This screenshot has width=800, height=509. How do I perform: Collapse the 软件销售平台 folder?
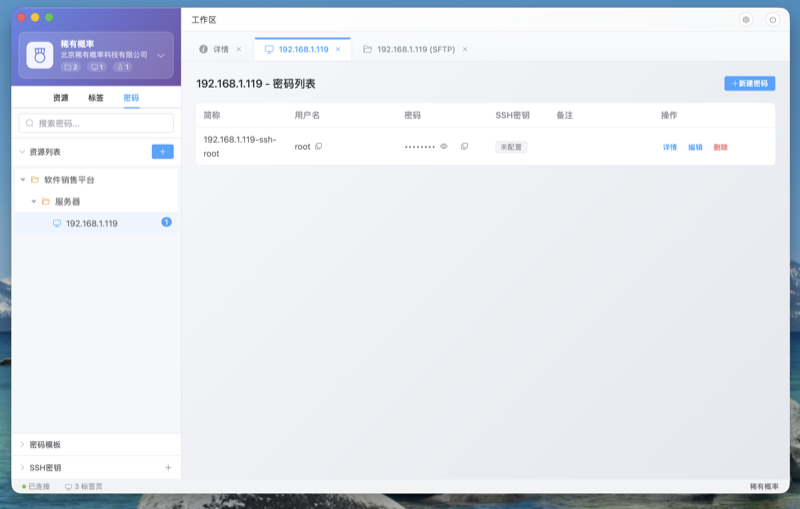(x=23, y=180)
